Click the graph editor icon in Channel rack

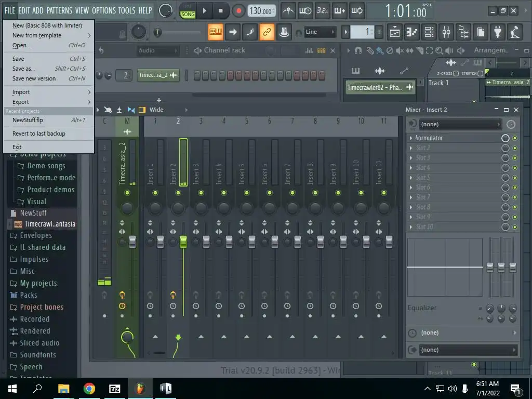pyautogui.click(x=309, y=50)
